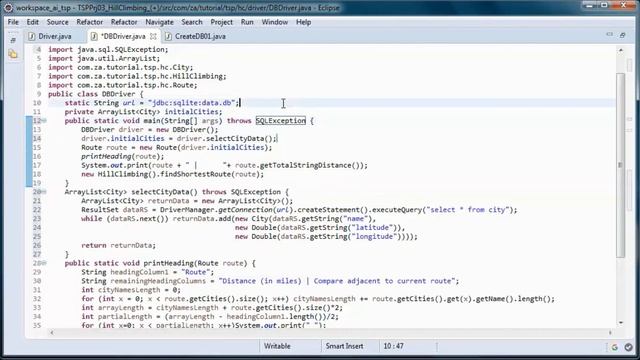
Task: Click the second Refactor menu
Action: coord(124,22)
